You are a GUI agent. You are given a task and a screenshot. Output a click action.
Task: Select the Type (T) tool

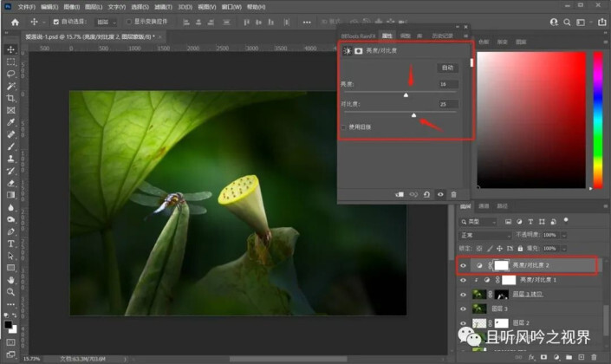[x=10, y=244]
